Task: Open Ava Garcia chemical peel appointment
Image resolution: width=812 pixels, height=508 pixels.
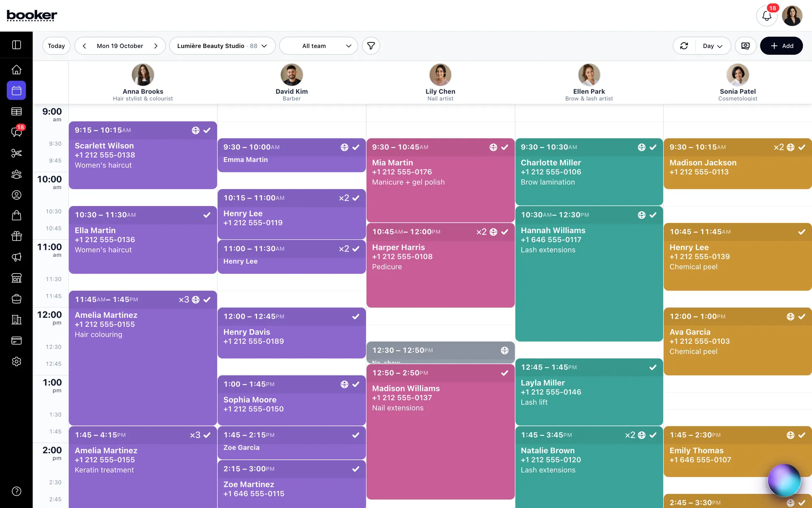Action: (738, 341)
